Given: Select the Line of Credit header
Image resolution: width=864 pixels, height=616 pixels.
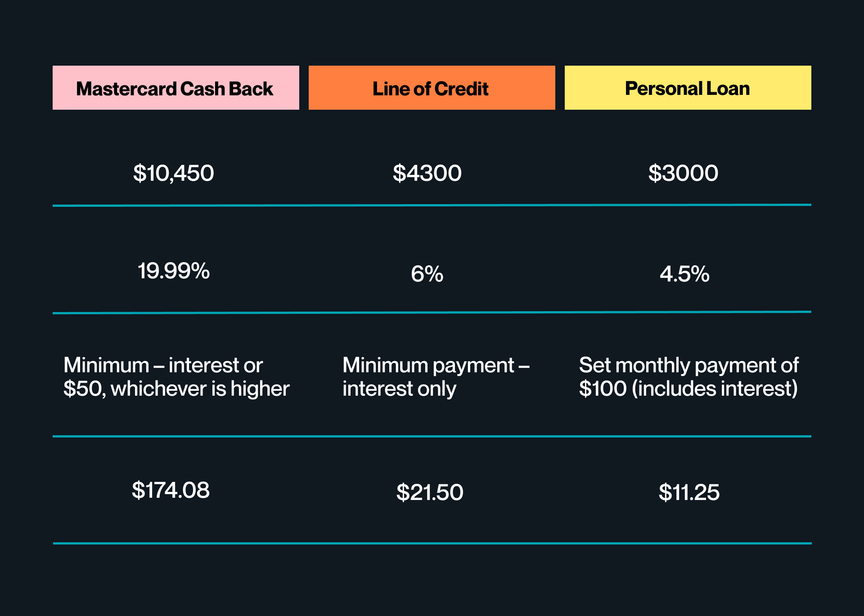Looking at the screenshot, I should 432,88.
